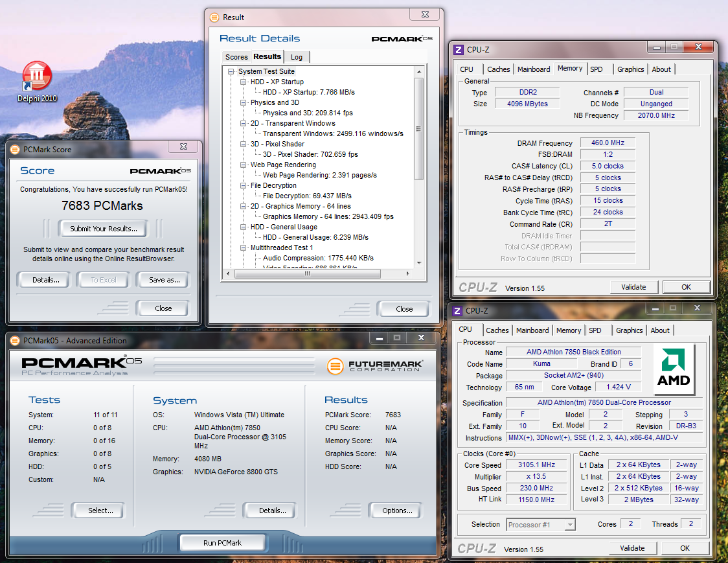728x563 pixels.
Task: Collapse the 2D - Transparent Windows node
Action: (x=243, y=124)
